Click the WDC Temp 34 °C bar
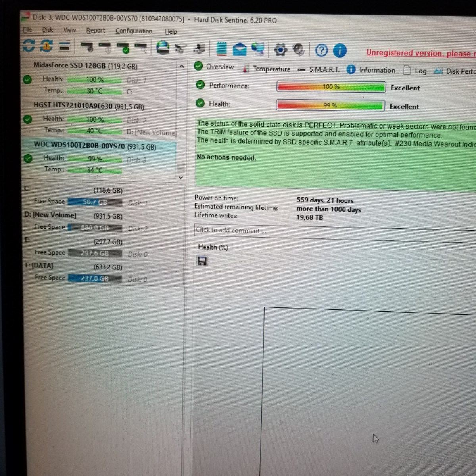 95,170
